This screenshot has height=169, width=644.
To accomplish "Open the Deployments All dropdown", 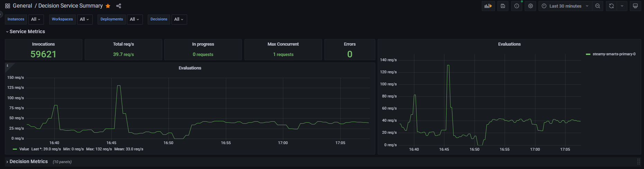I will (x=135, y=19).
